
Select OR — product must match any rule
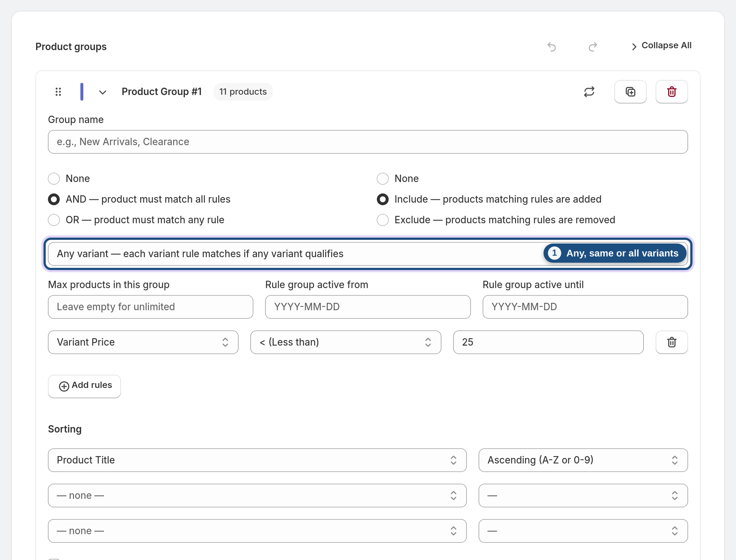tap(136, 220)
